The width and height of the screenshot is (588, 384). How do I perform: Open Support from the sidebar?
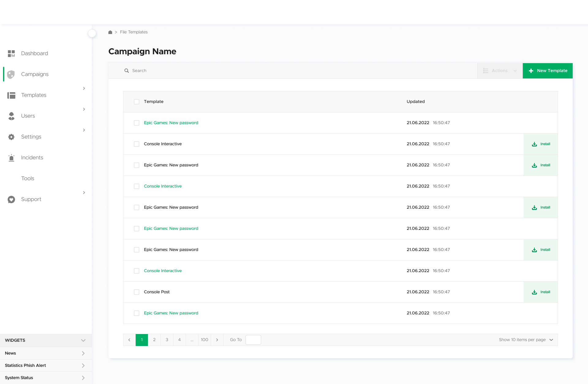(x=31, y=200)
